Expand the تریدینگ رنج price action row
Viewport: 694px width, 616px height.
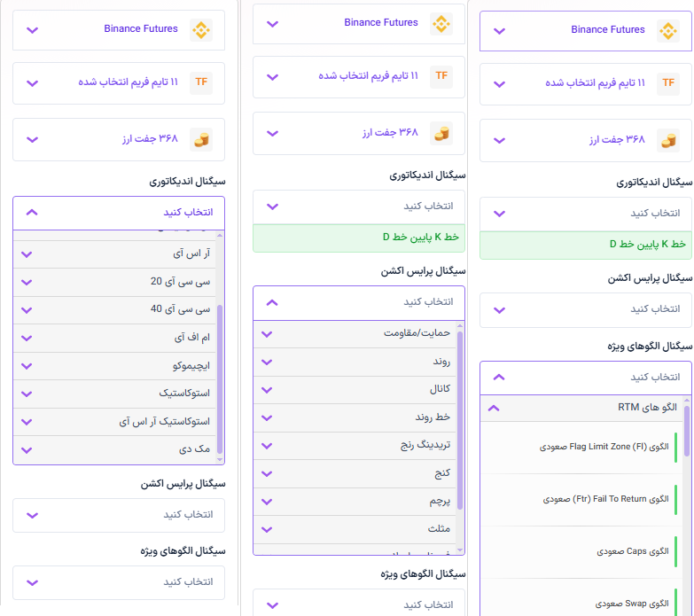pos(355,446)
